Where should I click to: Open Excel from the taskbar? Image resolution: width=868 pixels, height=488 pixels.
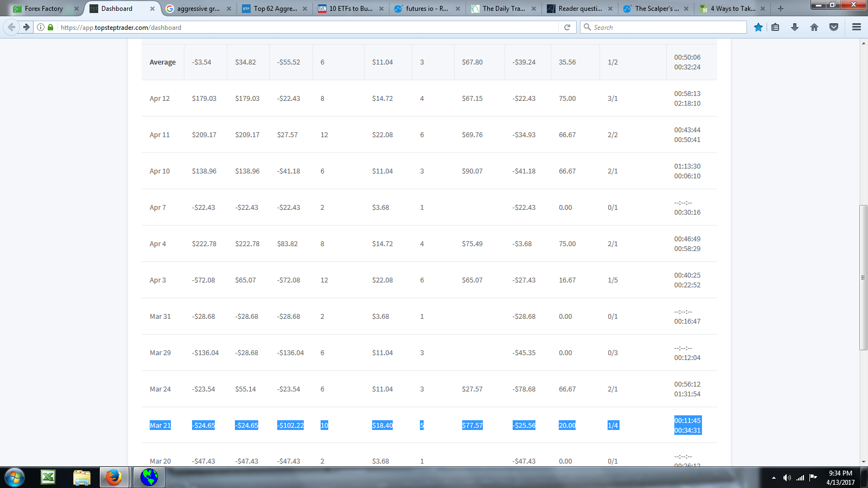[48, 477]
